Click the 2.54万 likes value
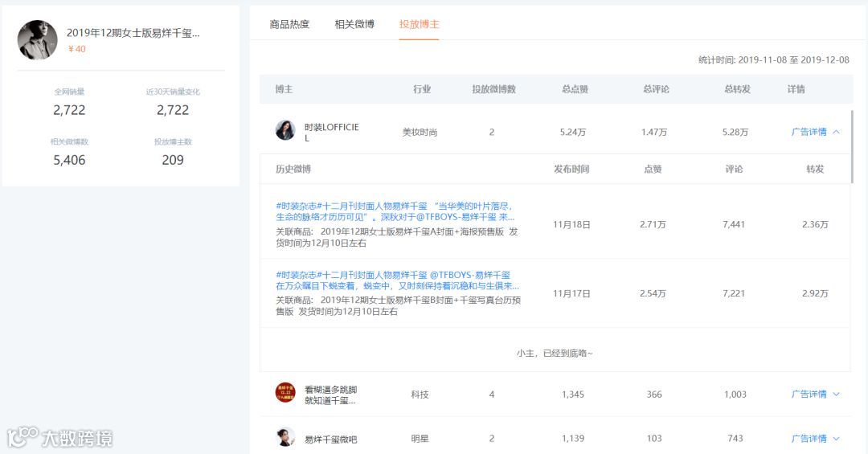 (653, 293)
